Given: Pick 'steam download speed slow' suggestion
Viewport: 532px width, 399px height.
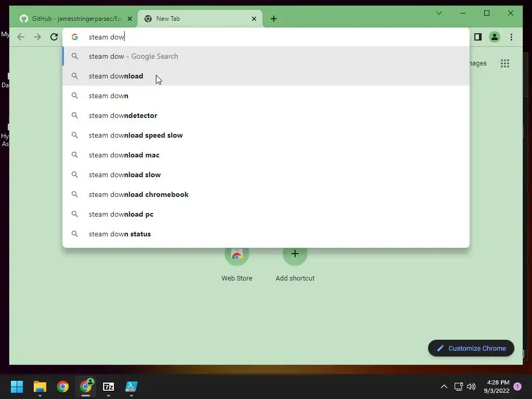Looking at the screenshot, I should click(x=265, y=135).
